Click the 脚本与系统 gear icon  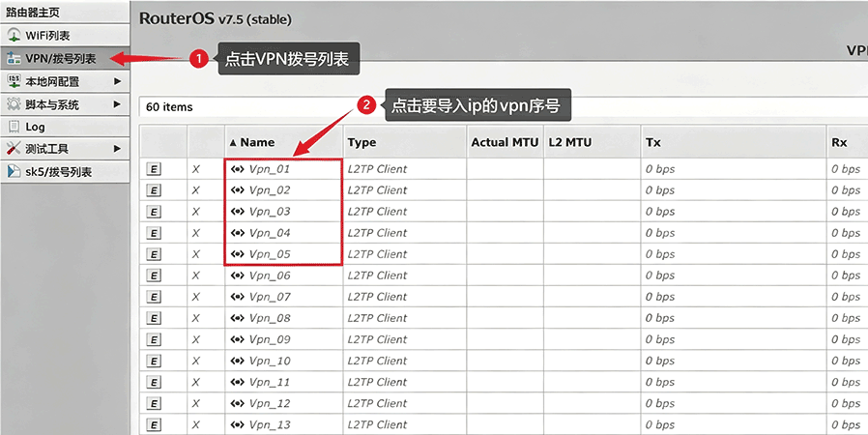[x=14, y=104]
